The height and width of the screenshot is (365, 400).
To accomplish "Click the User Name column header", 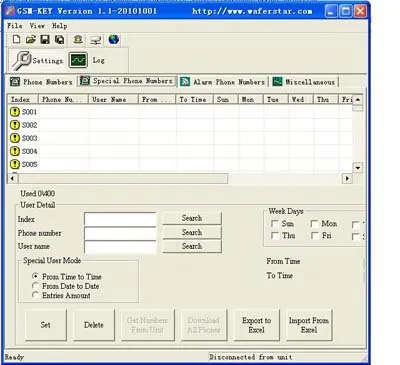I will (113, 99).
